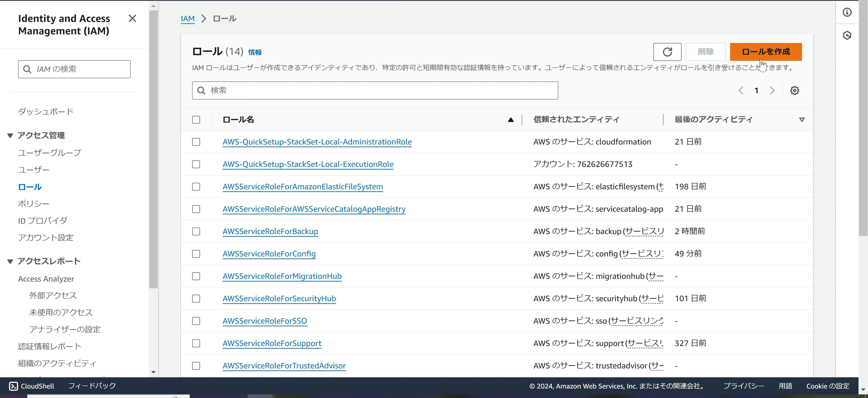Open ID プロバイダ in sidebar

(43, 221)
